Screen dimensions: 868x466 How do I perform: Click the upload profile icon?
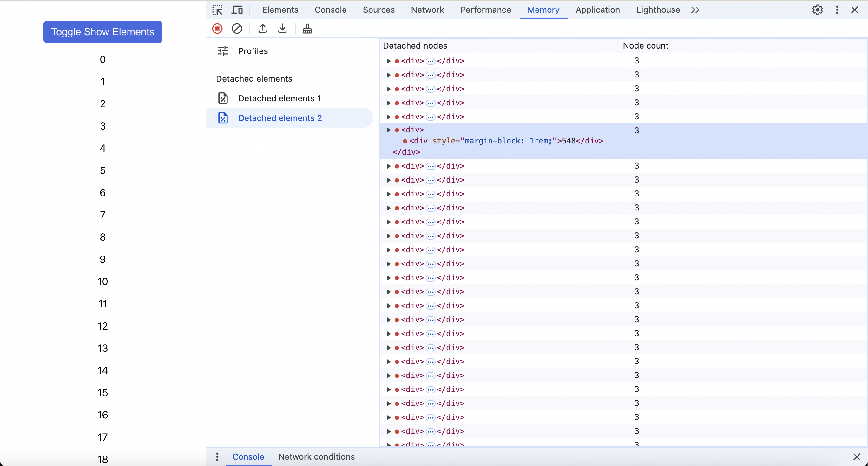click(262, 29)
